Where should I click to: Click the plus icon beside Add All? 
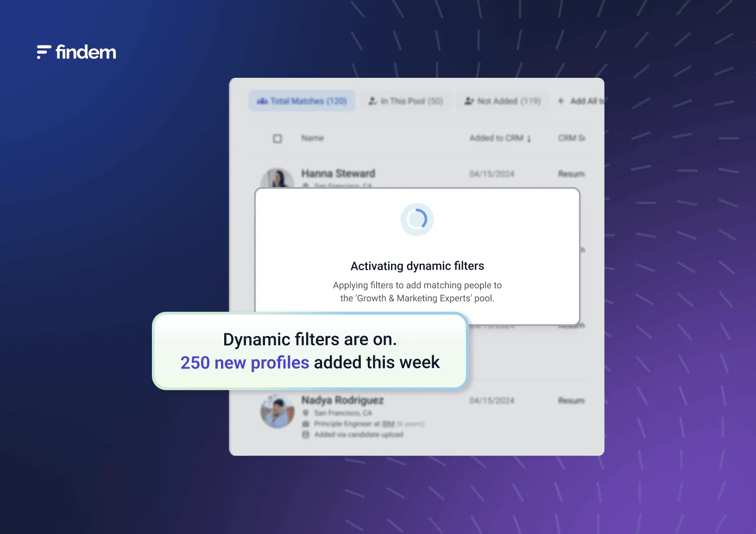(x=561, y=101)
